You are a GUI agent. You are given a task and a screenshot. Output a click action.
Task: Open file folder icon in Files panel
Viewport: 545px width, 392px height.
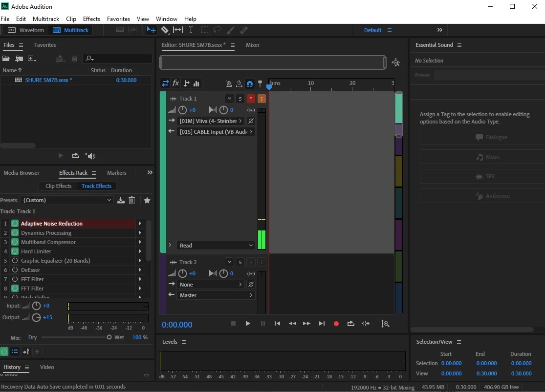6,58
